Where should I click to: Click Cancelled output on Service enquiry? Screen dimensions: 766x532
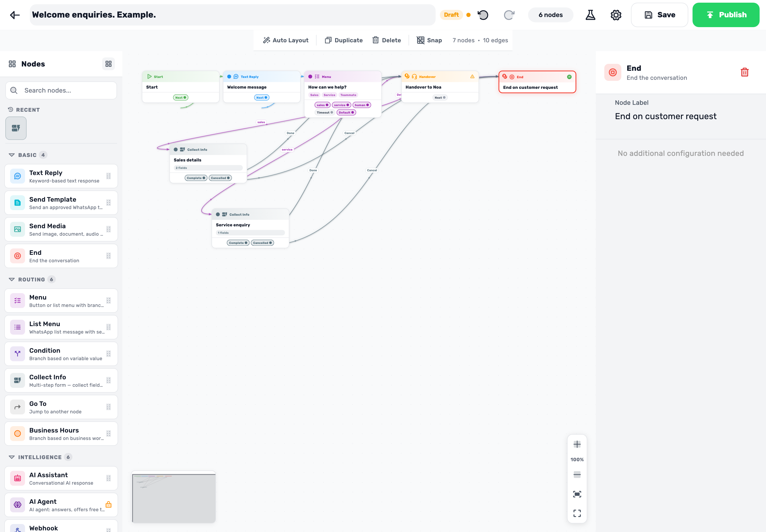coord(262,243)
